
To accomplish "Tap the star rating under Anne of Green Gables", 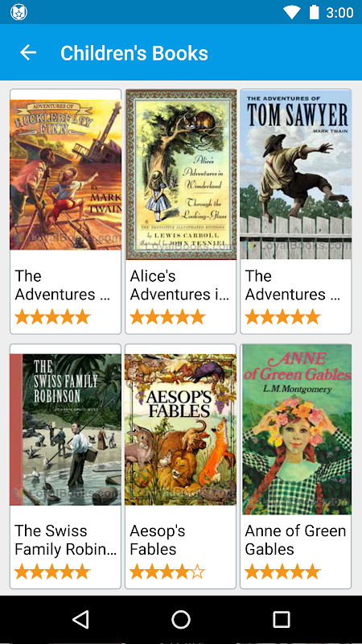I will pyautogui.click(x=282, y=572).
